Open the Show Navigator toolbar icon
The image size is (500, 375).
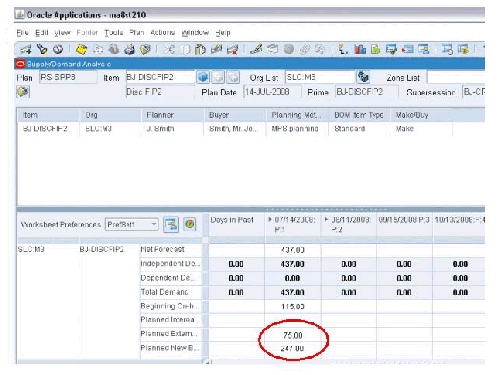pos(58,49)
